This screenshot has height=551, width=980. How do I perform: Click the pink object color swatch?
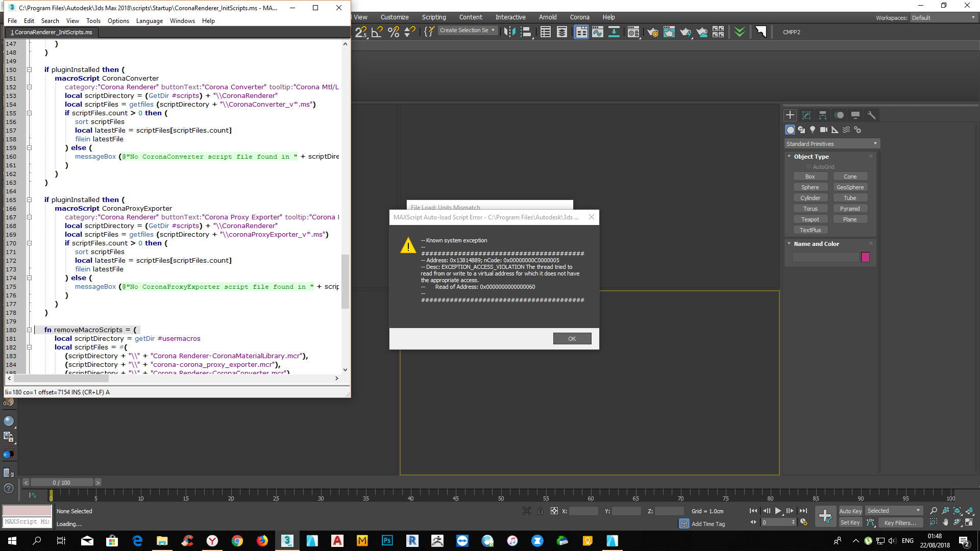pyautogui.click(x=865, y=257)
